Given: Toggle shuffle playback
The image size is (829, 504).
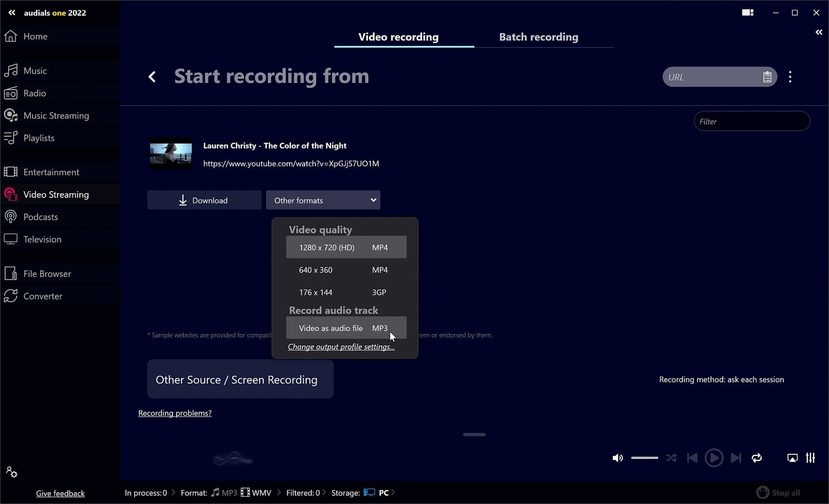Looking at the screenshot, I should click(671, 458).
